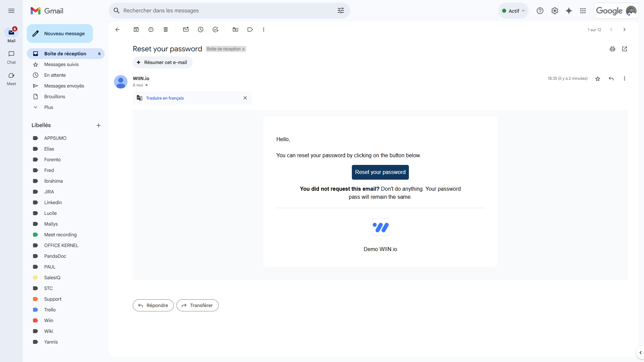The width and height of the screenshot is (644, 362).
Task: Mark the message as unread
Action: click(186, 29)
